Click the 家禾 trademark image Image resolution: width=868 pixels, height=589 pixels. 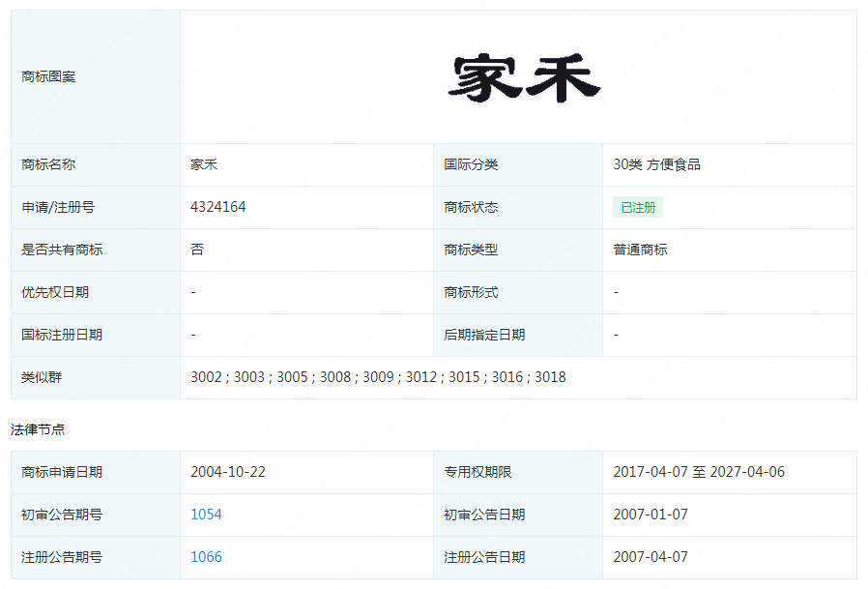tap(524, 77)
